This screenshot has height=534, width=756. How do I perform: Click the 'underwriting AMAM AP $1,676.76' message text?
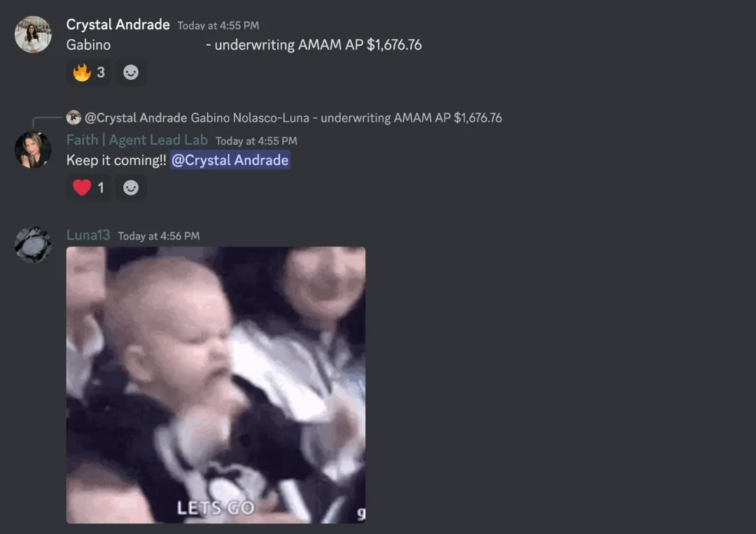coord(318,45)
